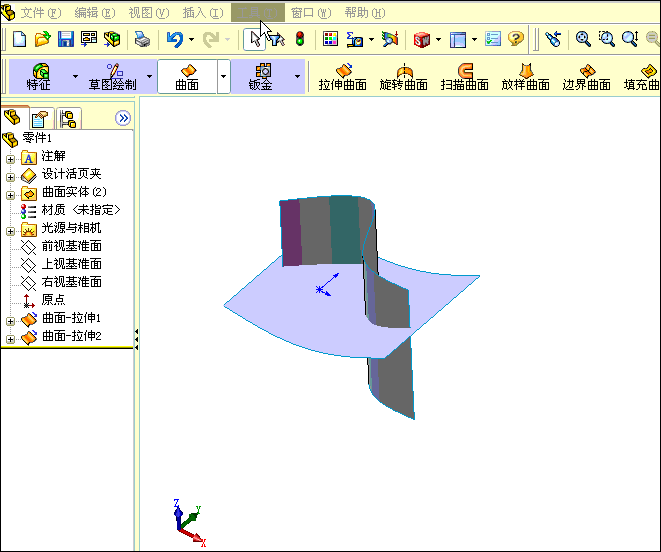The width and height of the screenshot is (661, 552).
Task: Open the 编辑 (Edit) menu
Action: pyautogui.click(x=95, y=13)
